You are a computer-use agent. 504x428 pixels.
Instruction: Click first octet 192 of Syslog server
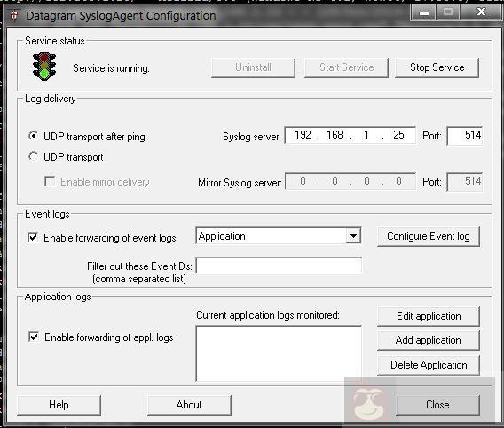pyautogui.click(x=303, y=135)
